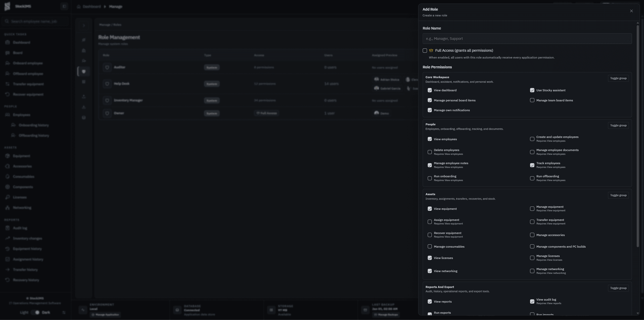The height and width of the screenshot is (320, 644).
Task: Toggle group for Assets permissions
Action: tap(618, 195)
